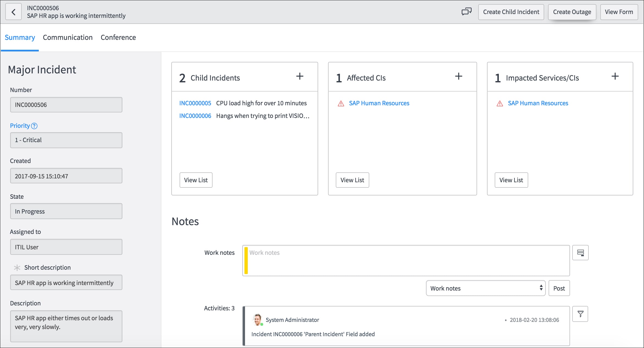Click Create Child Incident
Screen dimensions: 644x348
click(x=511, y=12)
